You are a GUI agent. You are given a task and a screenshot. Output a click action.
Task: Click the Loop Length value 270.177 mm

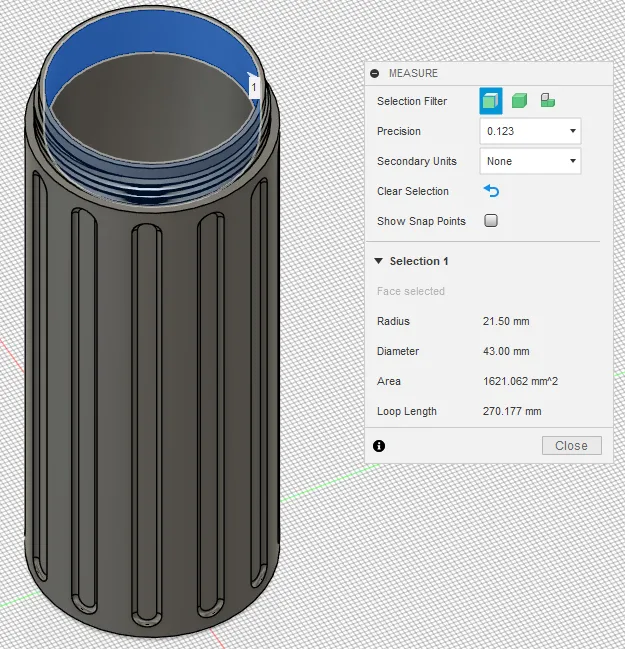pyautogui.click(x=511, y=411)
